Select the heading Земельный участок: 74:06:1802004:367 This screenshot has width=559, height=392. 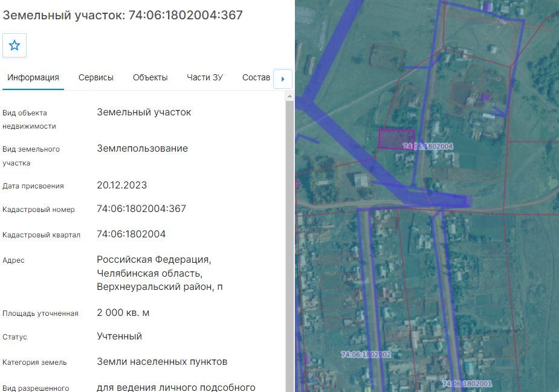coord(123,15)
